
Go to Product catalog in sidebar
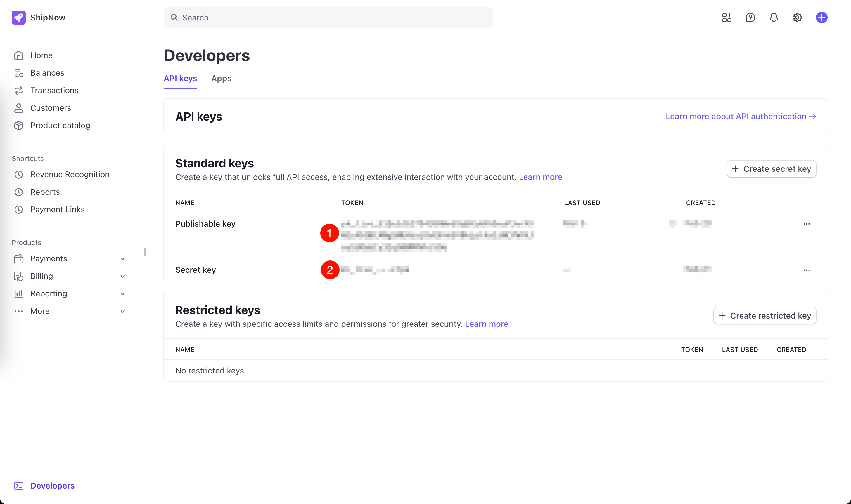60,125
